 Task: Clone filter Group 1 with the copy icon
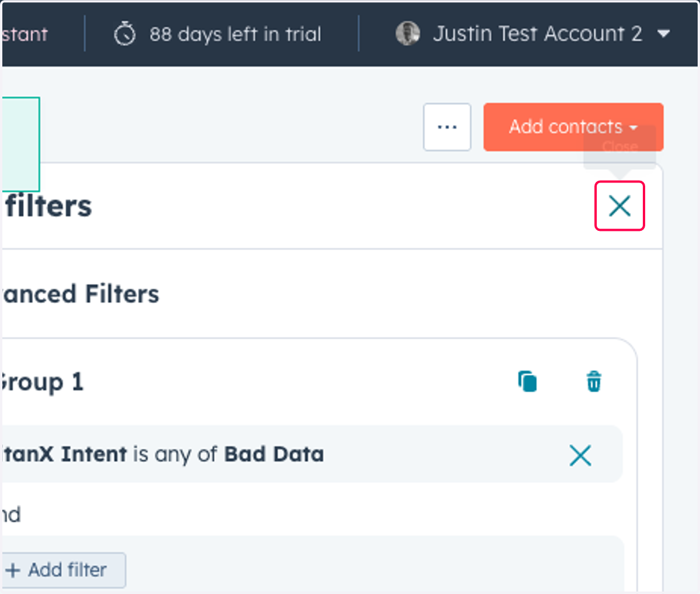point(527,382)
